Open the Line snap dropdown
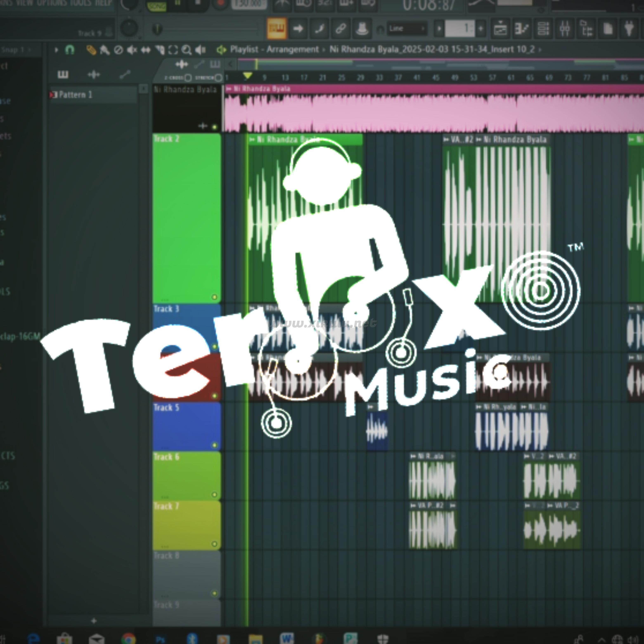Viewport: 644px width, 644px height. (407, 29)
